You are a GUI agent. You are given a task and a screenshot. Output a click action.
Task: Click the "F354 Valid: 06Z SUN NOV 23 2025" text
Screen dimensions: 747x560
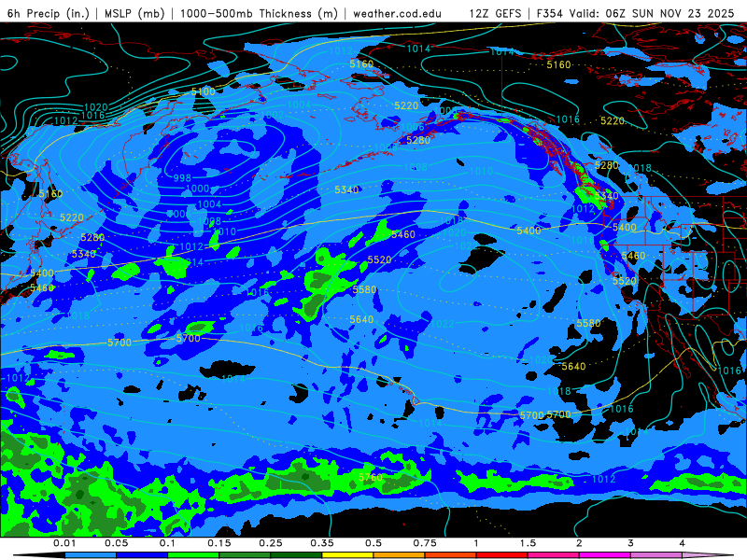(635, 13)
